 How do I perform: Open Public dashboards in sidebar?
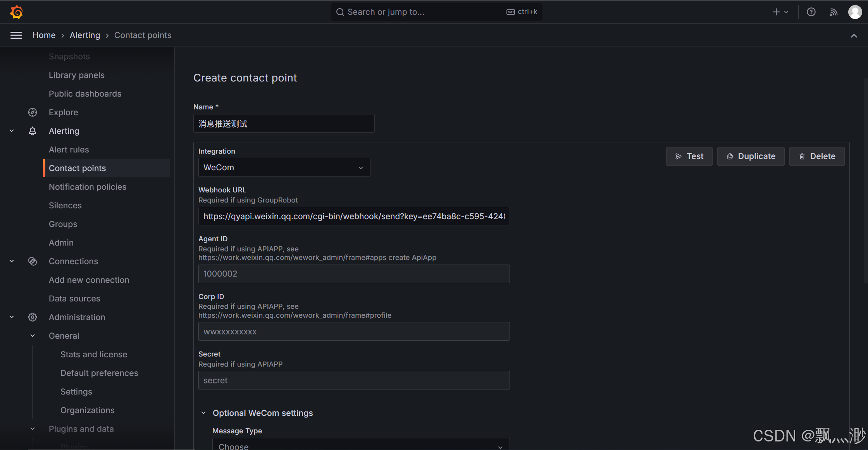point(85,94)
